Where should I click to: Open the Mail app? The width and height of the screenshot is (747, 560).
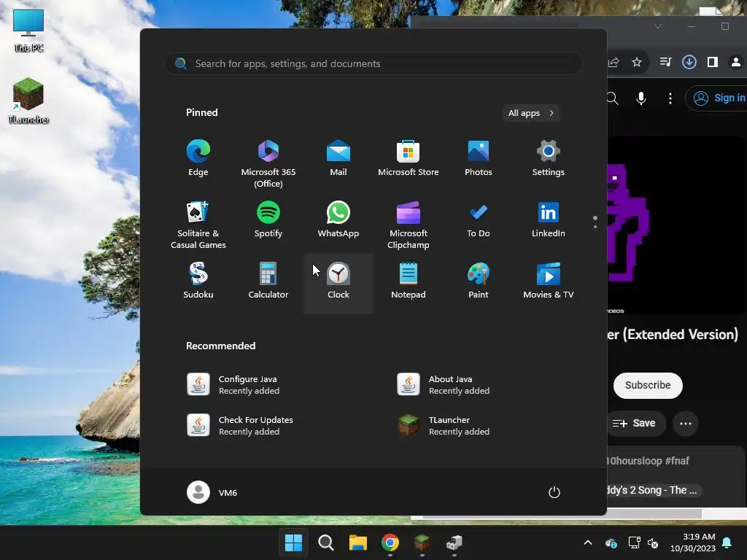338,158
